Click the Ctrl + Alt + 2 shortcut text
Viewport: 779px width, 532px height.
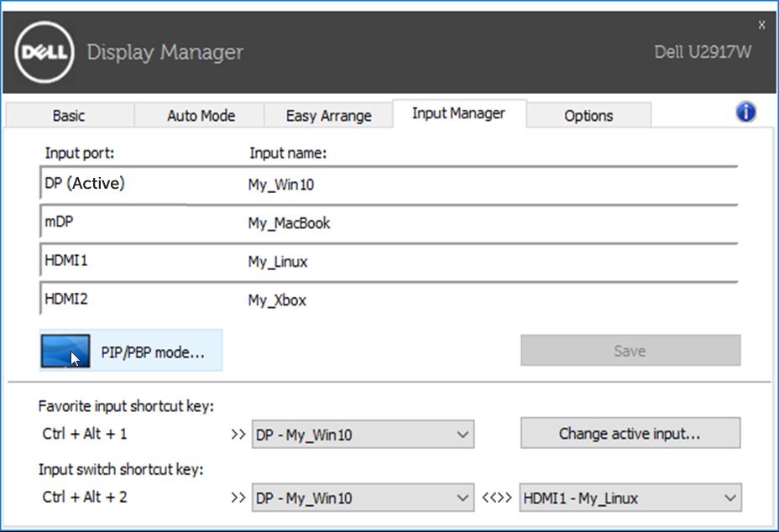(85, 497)
